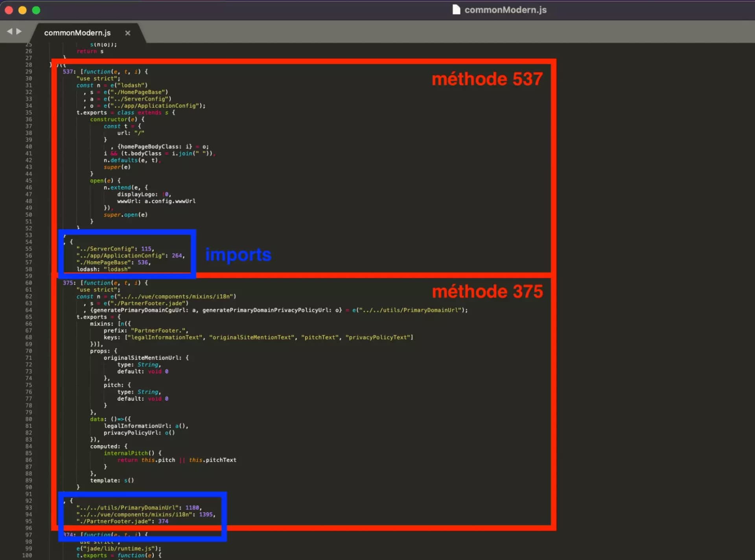Click line number 60 in the gutter

[29, 282]
